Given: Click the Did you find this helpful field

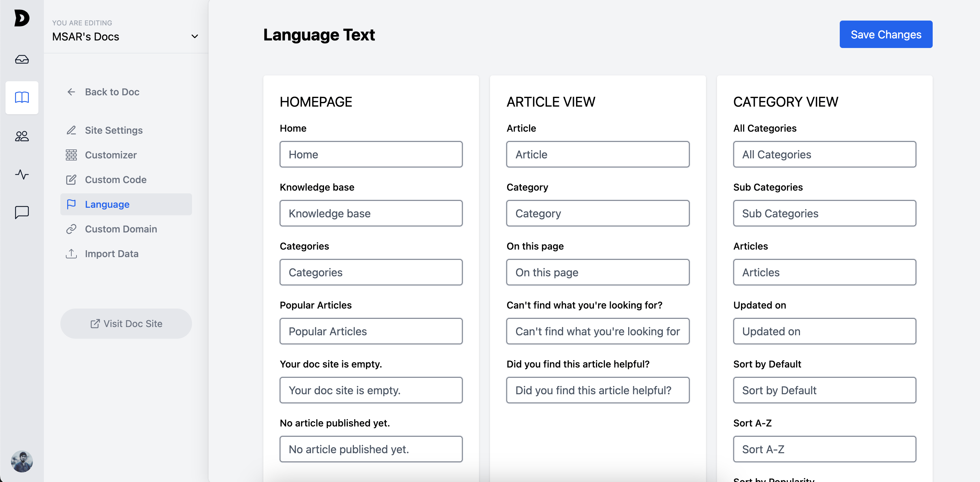Looking at the screenshot, I should click(x=598, y=390).
